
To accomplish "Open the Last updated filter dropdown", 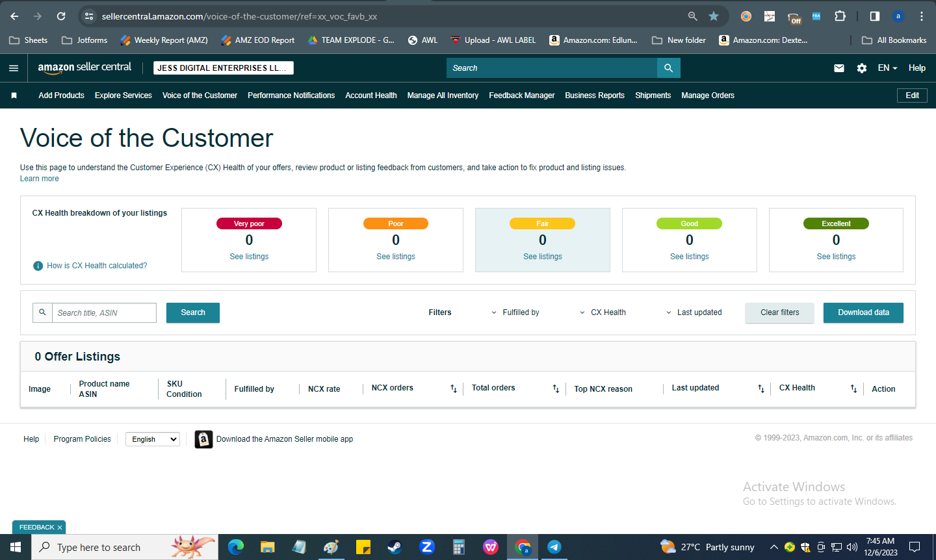I will 694,312.
